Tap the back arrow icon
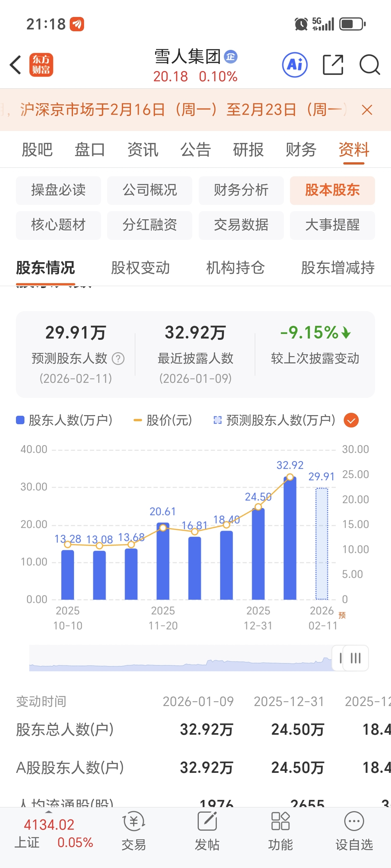391x868 pixels. coord(16,65)
